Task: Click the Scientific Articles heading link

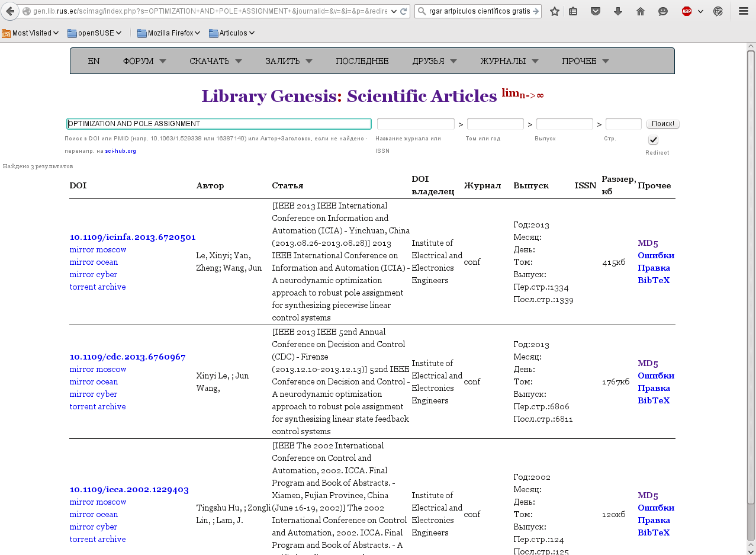Action: point(422,96)
